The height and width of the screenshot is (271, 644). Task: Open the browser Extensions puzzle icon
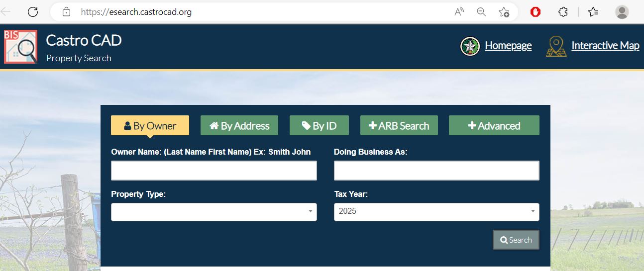[x=563, y=12]
